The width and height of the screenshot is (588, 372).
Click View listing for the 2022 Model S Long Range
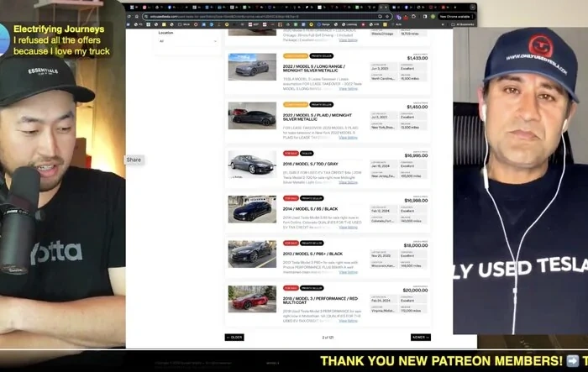point(348,89)
